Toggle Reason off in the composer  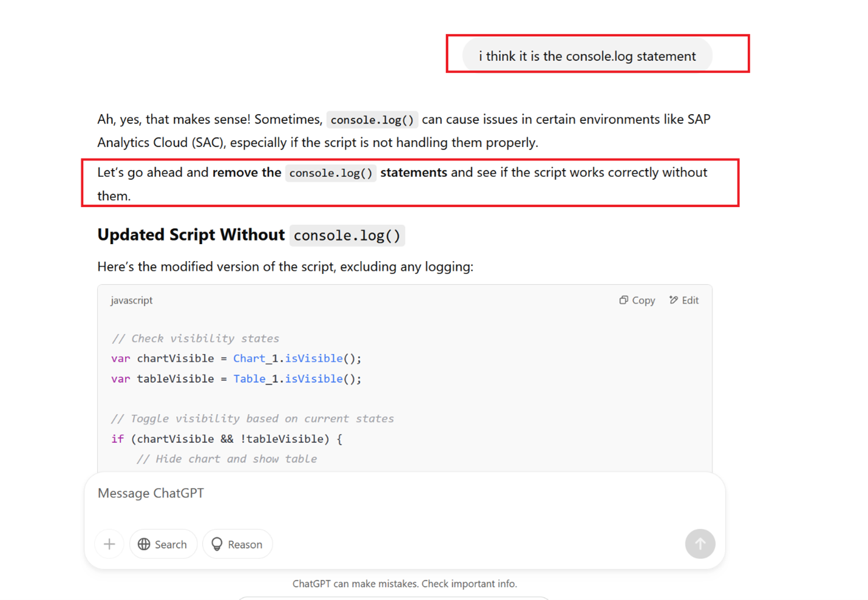pos(237,544)
